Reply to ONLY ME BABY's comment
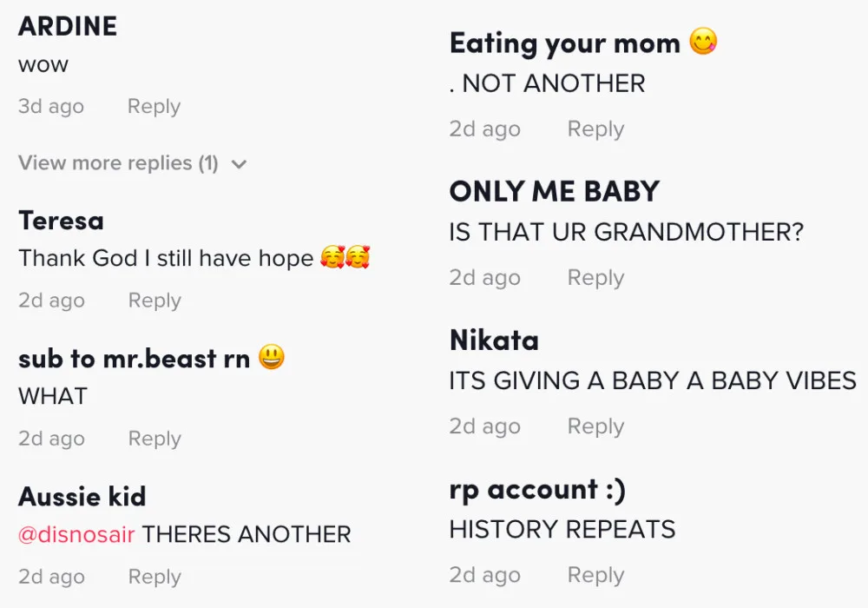Image resolution: width=868 pixels, height=608 pixels. pos(595,278)
